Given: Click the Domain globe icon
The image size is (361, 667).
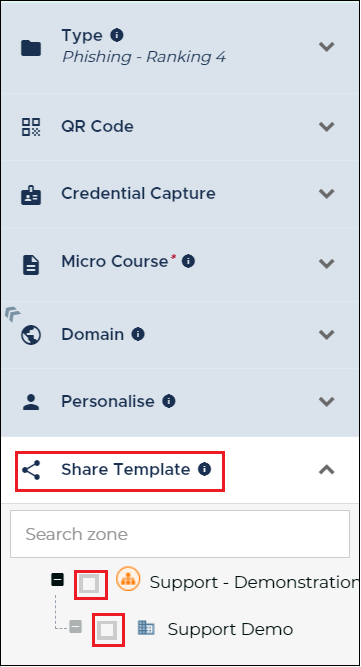Looking at the screenshot, I should point(31,335).
